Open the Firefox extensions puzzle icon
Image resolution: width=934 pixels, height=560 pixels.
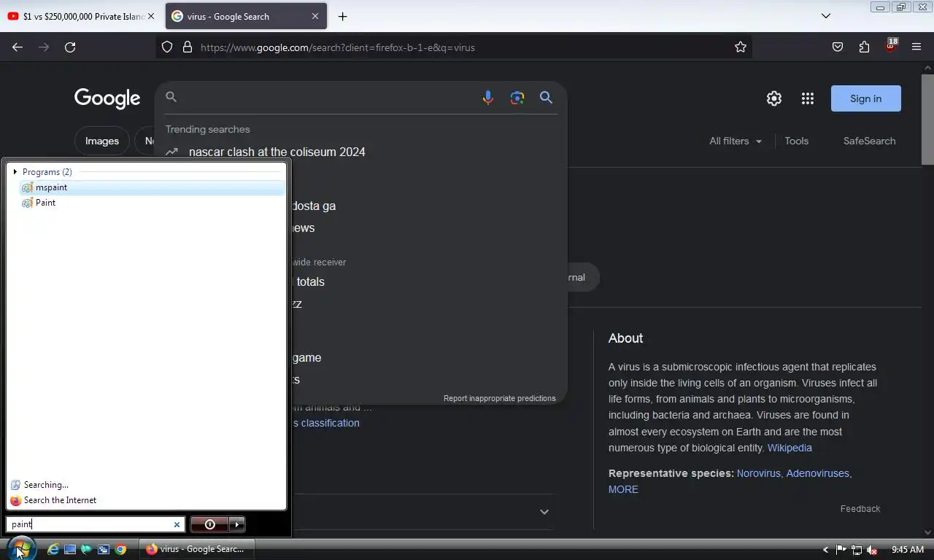pos(864,47)
